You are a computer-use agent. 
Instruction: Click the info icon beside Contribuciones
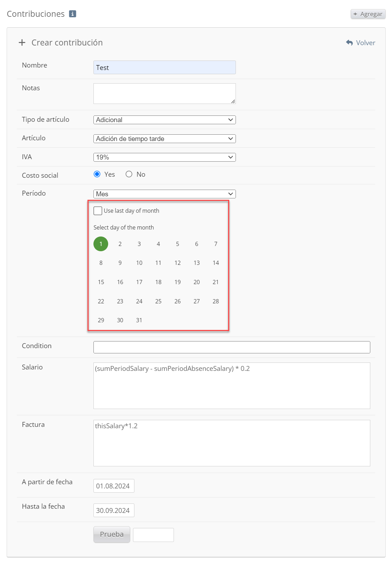coord(72,14)
